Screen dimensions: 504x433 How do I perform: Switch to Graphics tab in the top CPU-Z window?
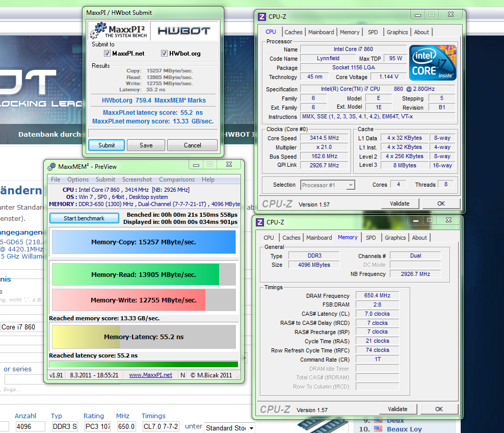pos(397,32)
